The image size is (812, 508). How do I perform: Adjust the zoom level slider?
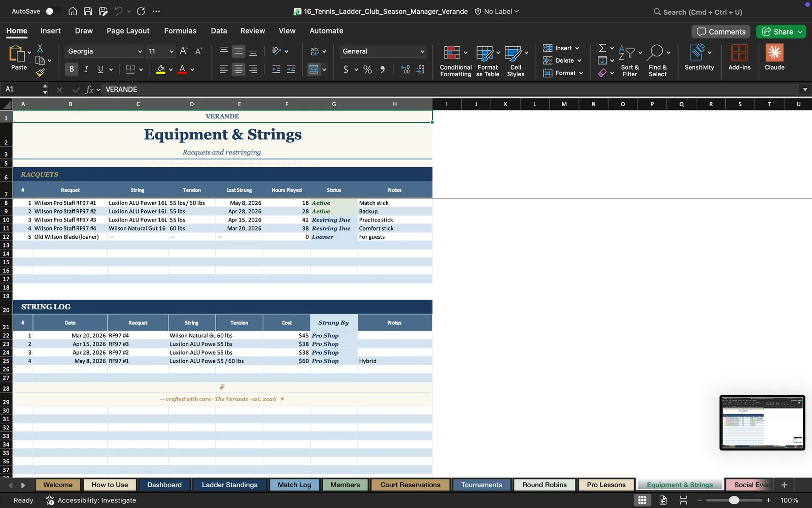(x=734, y=500)
